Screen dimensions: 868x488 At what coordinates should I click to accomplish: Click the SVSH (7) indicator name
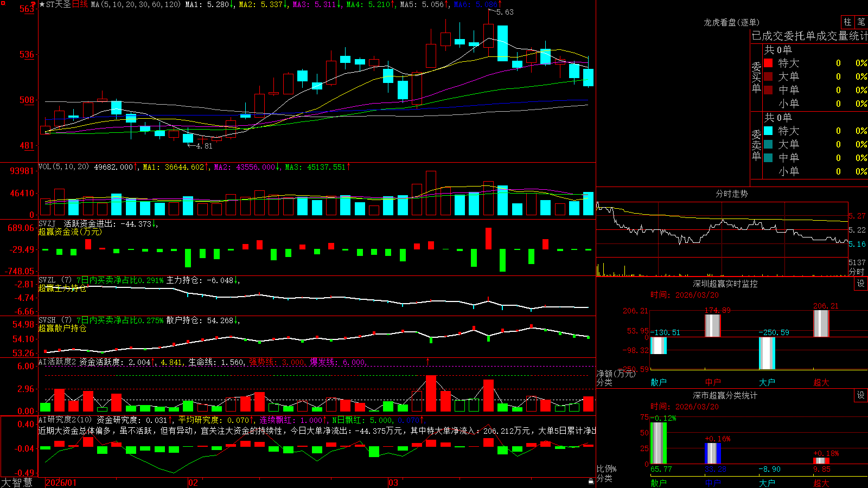(55, 320)
